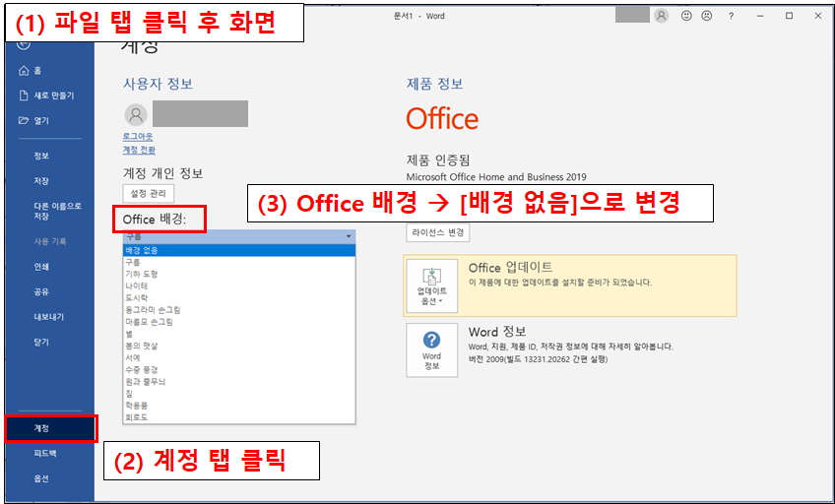Select 동그라미 손그림 background
This screenshot has height=504, width=835.
[x=239, y=310]
